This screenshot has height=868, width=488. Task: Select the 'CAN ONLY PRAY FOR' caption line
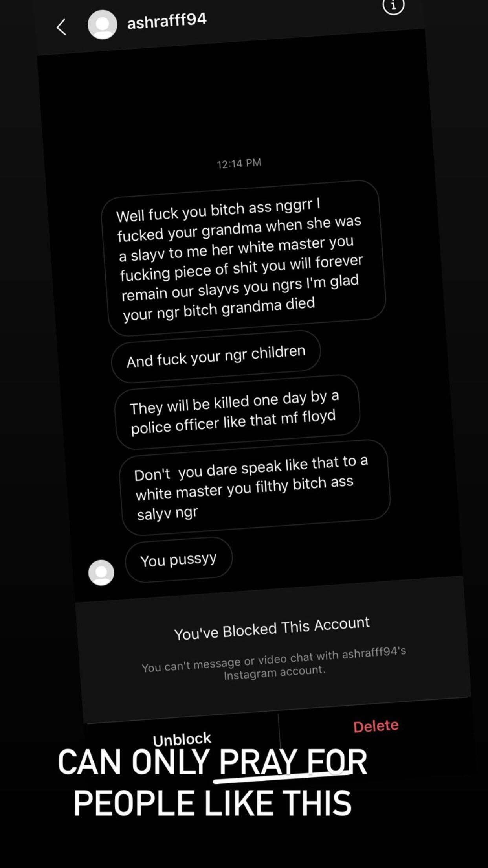point(212,762)
